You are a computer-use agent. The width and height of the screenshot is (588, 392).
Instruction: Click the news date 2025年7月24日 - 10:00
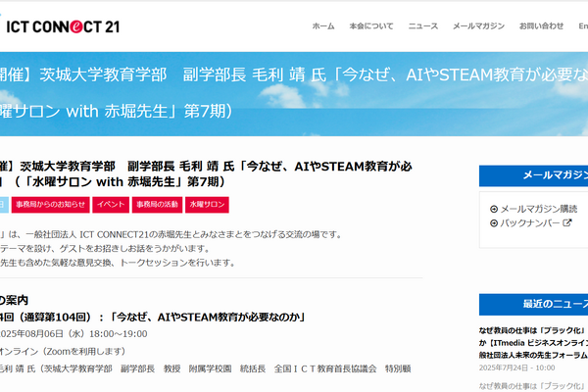click(516, 368)
